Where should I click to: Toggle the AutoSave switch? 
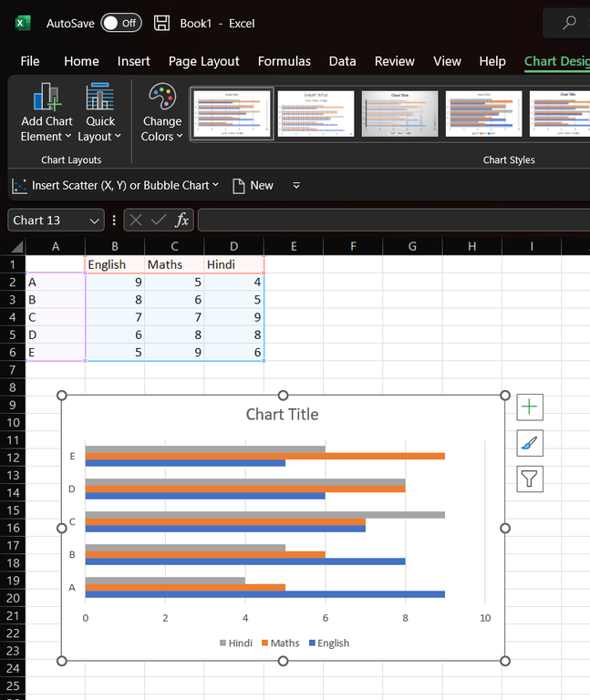point(121,23)
